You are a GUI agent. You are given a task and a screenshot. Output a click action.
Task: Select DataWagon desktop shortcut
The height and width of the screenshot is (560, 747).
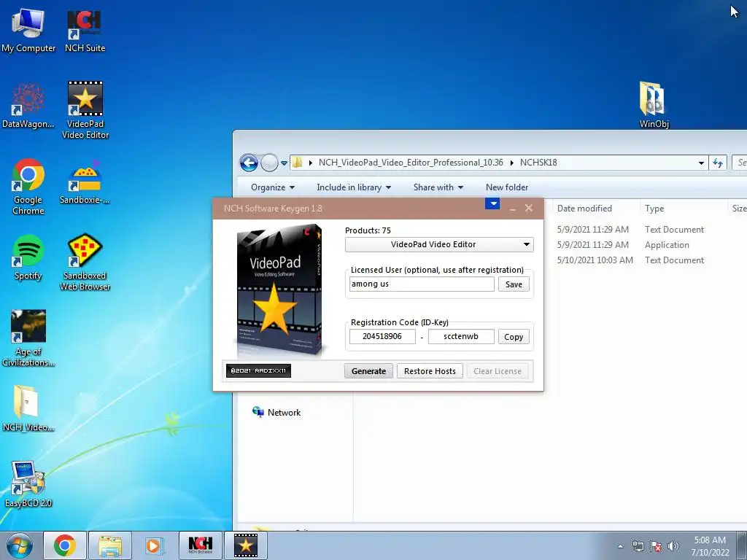point(28,106)
